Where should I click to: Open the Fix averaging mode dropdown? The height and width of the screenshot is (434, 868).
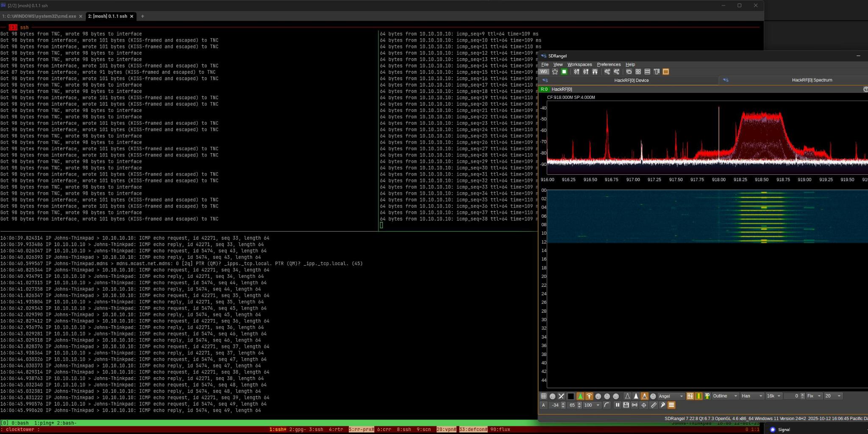(x=814, y=396)
